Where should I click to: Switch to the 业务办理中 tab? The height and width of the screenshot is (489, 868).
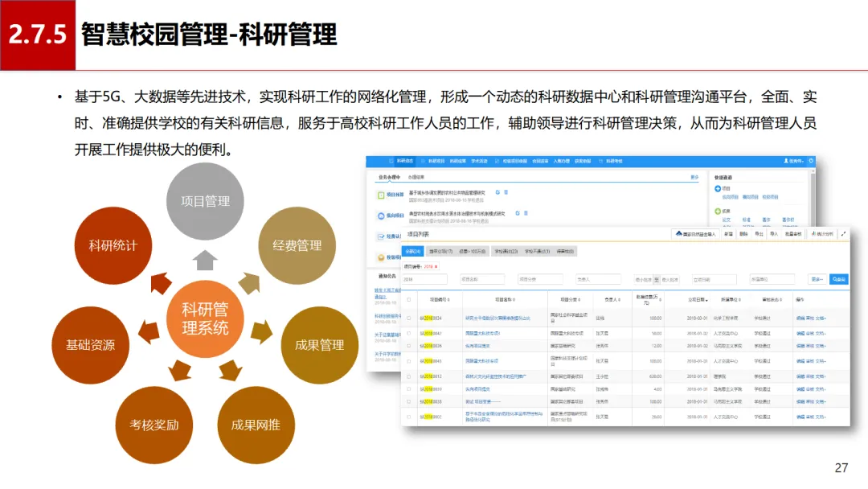[x=389, y=177]
